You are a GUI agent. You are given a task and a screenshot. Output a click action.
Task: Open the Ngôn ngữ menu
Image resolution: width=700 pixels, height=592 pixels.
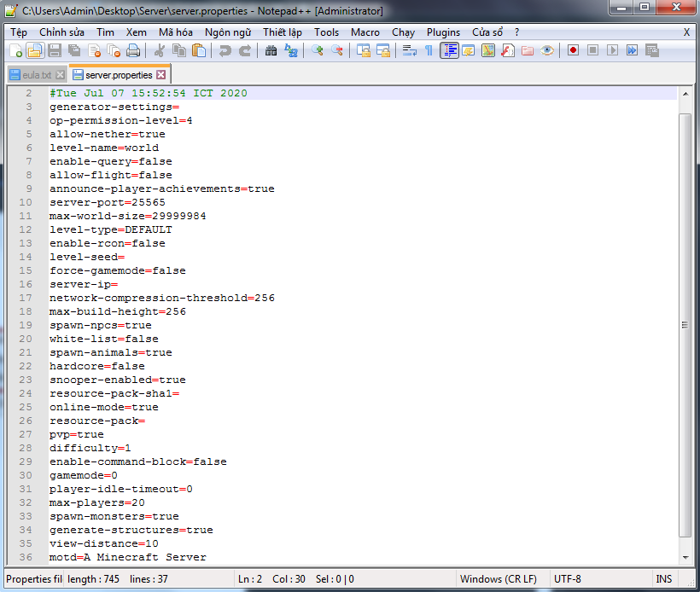(228, 32)
